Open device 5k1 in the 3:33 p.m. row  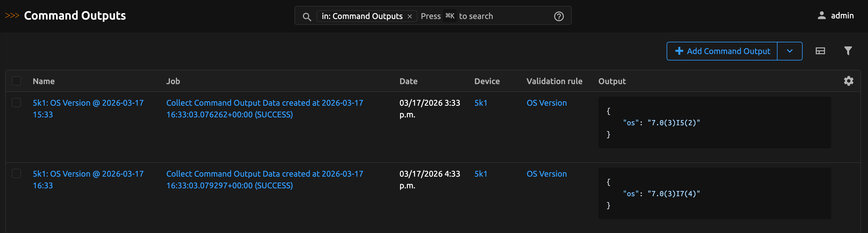(480, 103)
